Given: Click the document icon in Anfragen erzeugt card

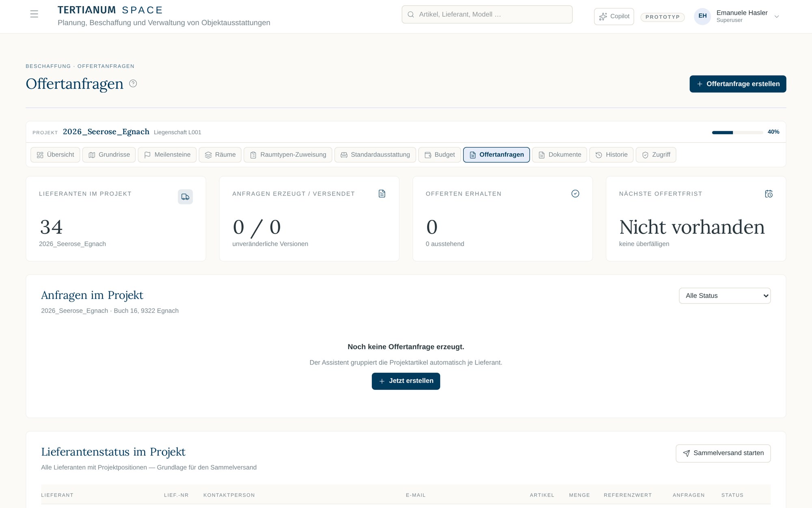Looking at the screenshot, I should point(382,193).
